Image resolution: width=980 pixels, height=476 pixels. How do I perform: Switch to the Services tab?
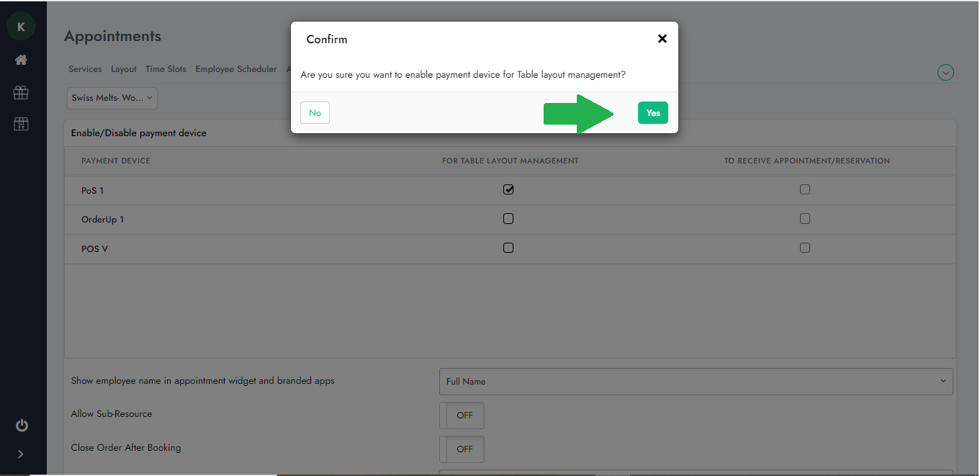[x=85, y=69]
